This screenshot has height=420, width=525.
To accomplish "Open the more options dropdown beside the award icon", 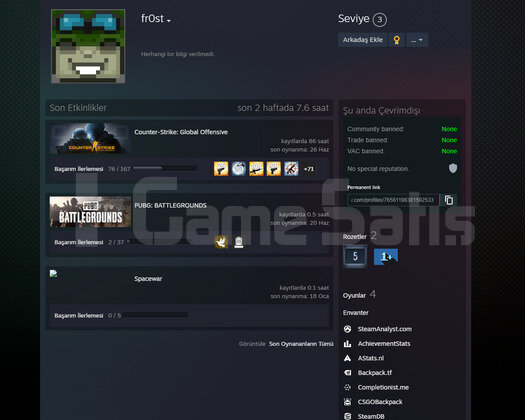I will tap(417, 40).
